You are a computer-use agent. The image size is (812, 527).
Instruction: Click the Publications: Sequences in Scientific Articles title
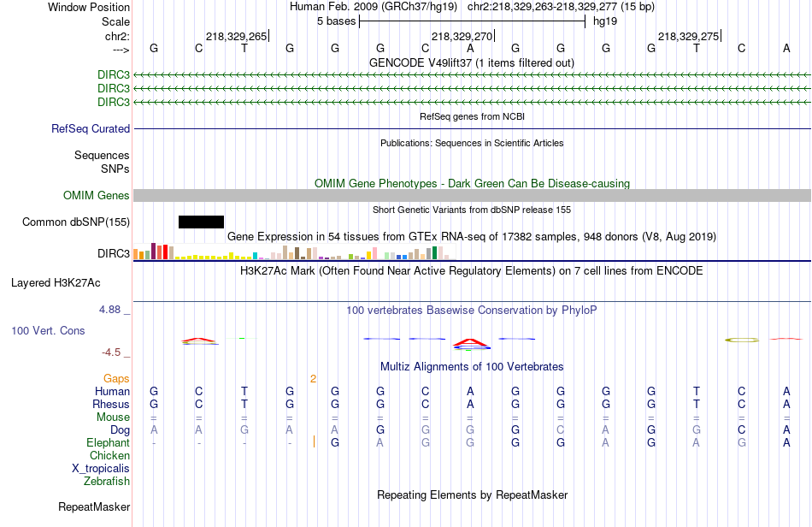472,143
